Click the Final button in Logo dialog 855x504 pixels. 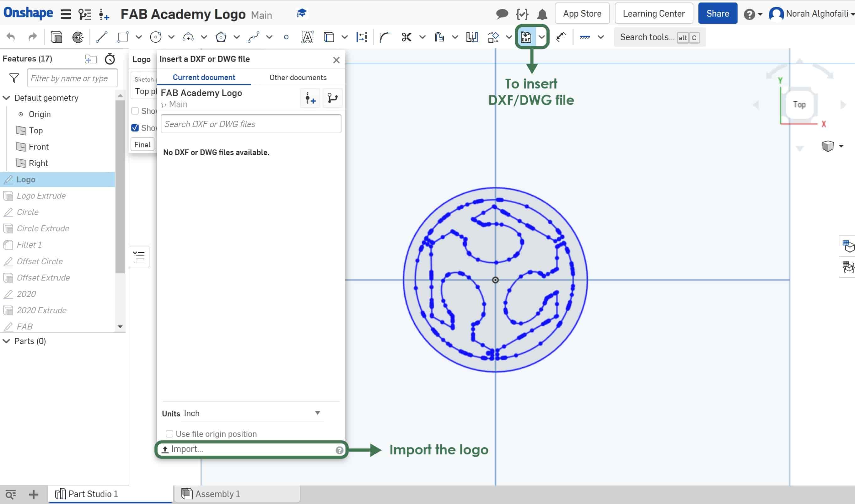[142, 144]
